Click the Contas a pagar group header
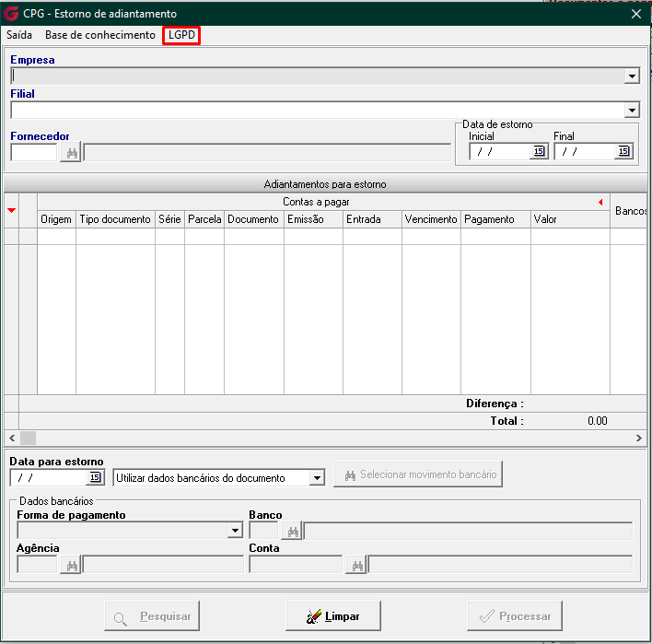The image size is (652, 644). point(316,202)
